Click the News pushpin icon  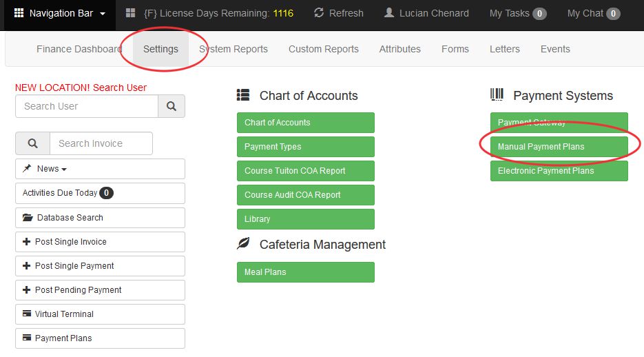tap(27, 168)
